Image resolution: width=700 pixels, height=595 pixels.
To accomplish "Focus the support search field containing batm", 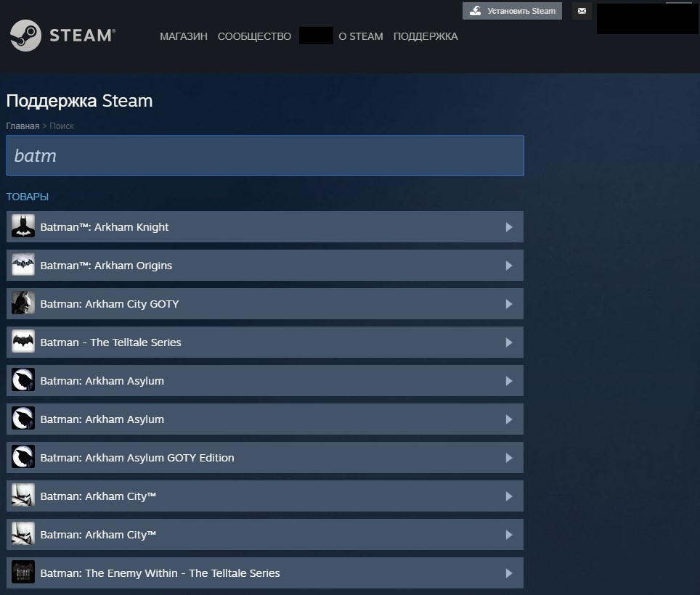I will coord(265,155).
